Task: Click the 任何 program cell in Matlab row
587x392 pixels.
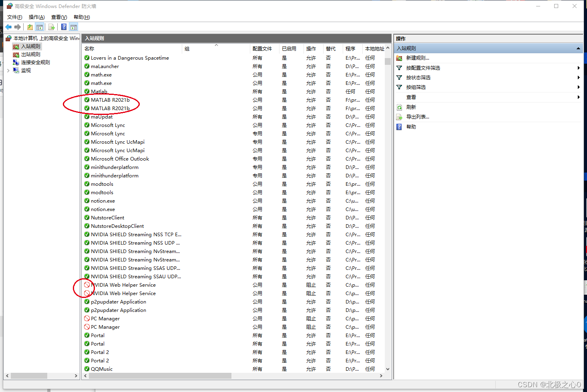Action: (350, 92)
